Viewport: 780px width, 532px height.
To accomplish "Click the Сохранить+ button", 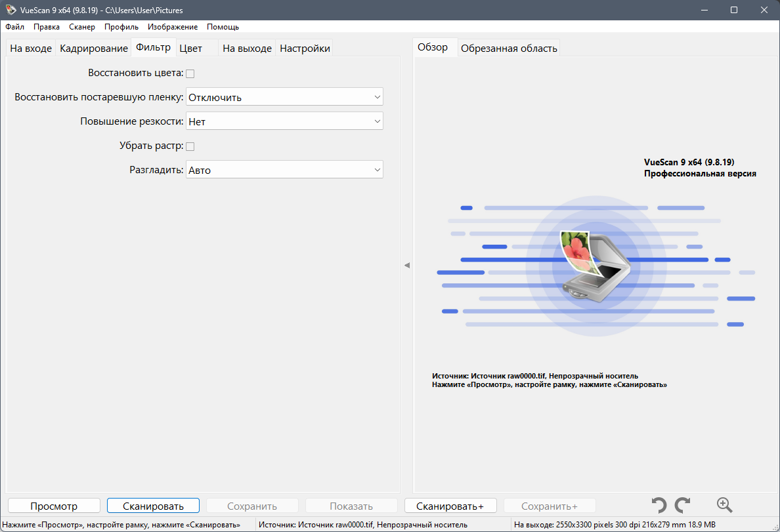I will point(550,506).
